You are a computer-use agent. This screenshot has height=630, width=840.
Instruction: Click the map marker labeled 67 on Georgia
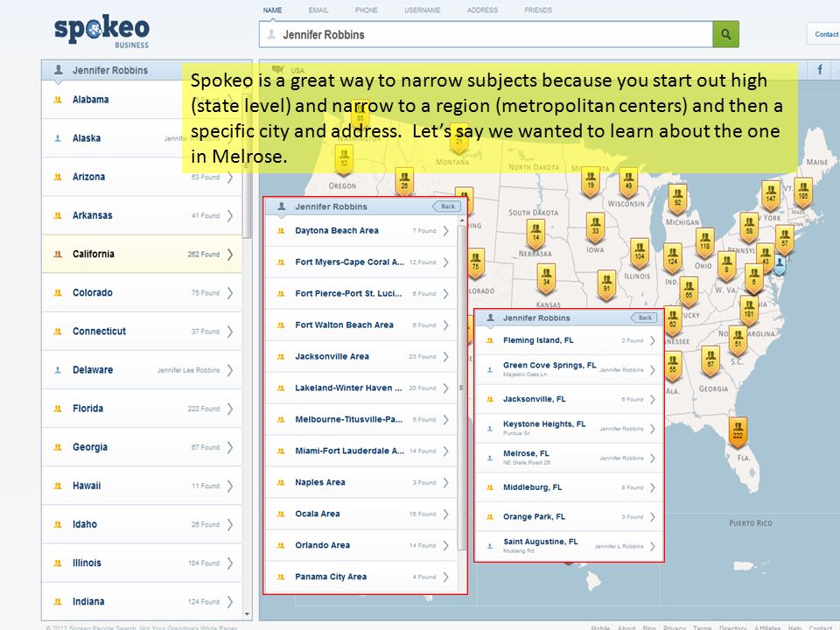[710, 360]
